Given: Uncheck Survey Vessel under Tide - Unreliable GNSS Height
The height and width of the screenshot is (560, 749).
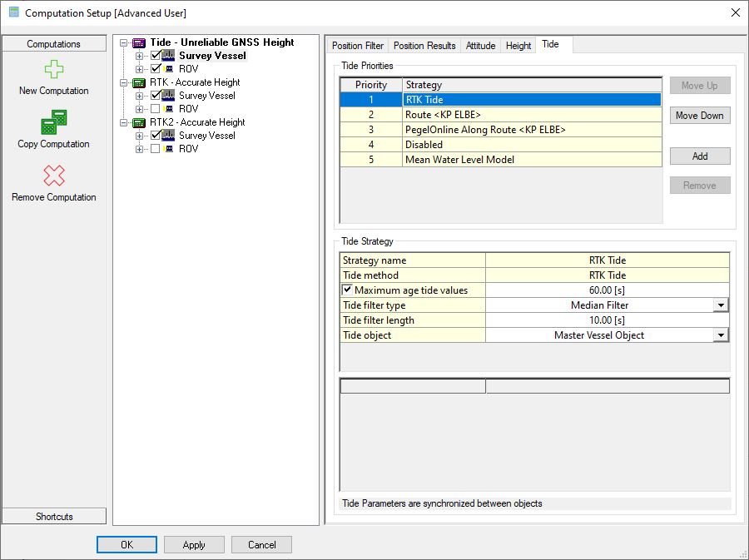Looking at the screenshot, I should 156,56.
